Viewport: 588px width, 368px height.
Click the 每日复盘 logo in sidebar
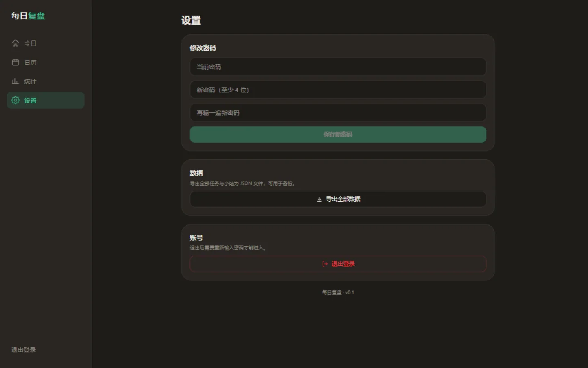[x=28, y=16]
